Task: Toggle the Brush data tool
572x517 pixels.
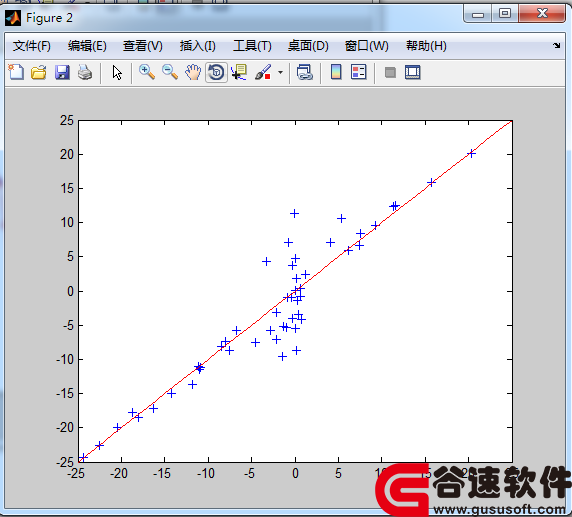Action: pyautogui.click(x=263, y=72)
